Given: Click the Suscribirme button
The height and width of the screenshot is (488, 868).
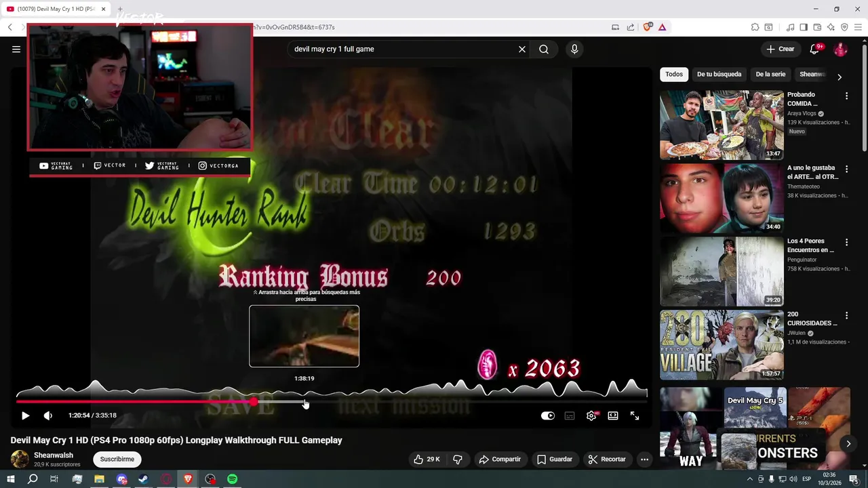Looking at the screenshot, I should 117,459.
